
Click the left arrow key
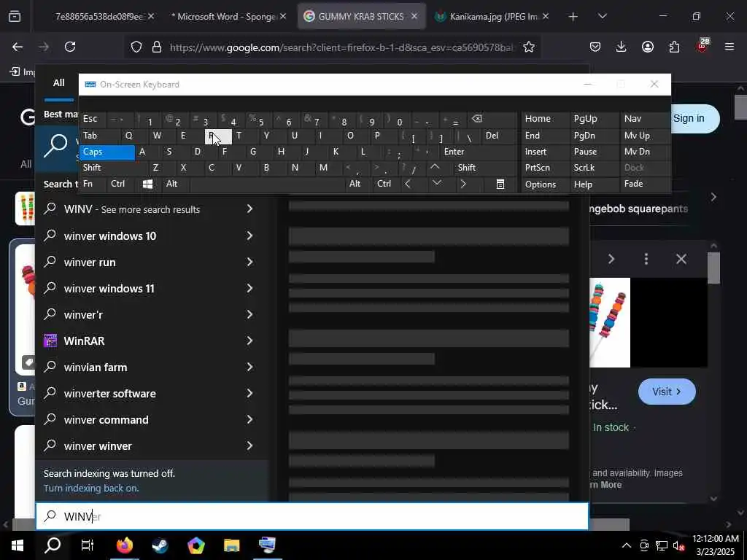[x=407, y=184]
